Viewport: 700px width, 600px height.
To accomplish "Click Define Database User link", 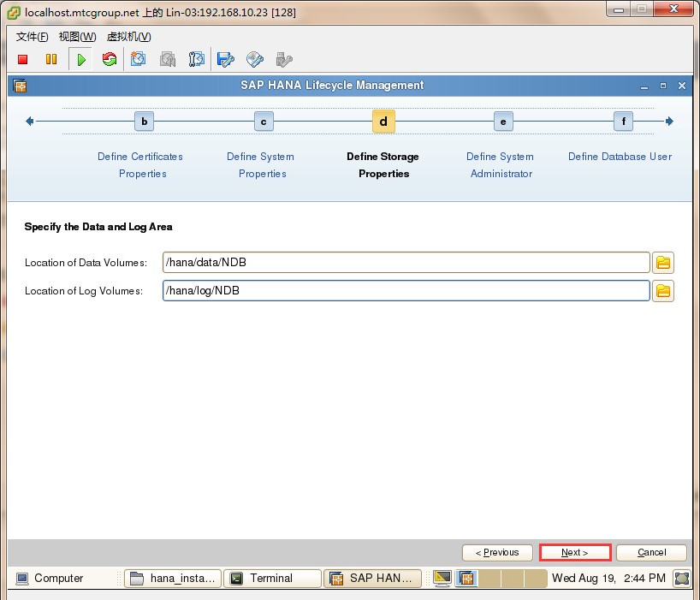I will click(620, 157).
